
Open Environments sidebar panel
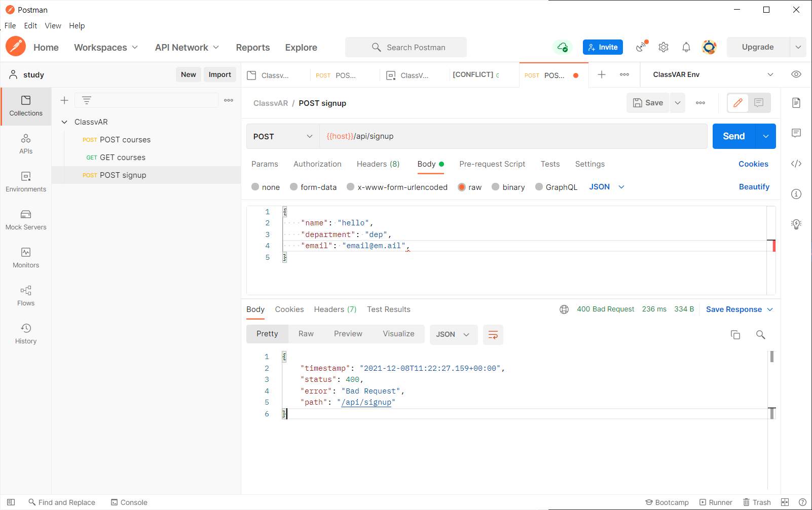click(x=26, y=182)
